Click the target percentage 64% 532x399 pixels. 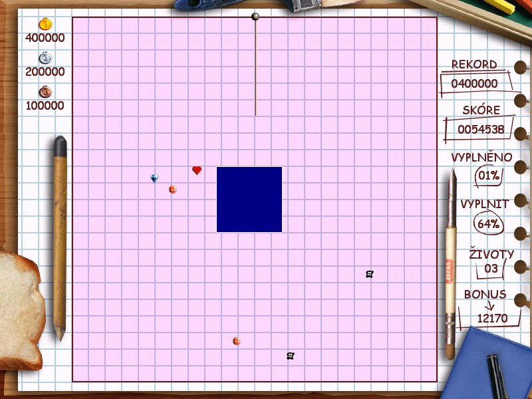coord(488,224)
